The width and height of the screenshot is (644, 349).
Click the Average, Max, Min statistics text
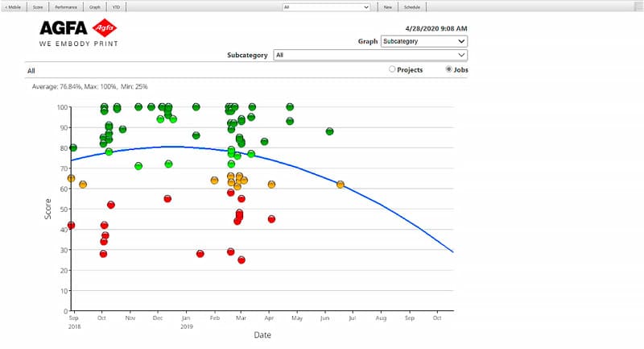point(89,87)
